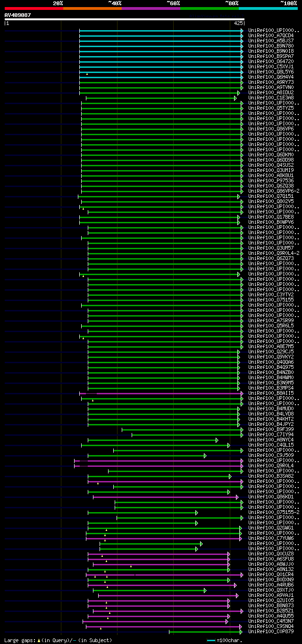Select the UniRef100_C7YUW6 label
Image resolution: width=302 pixels, height=644 pixels.
pyautogui.click(x=271, y=538)
